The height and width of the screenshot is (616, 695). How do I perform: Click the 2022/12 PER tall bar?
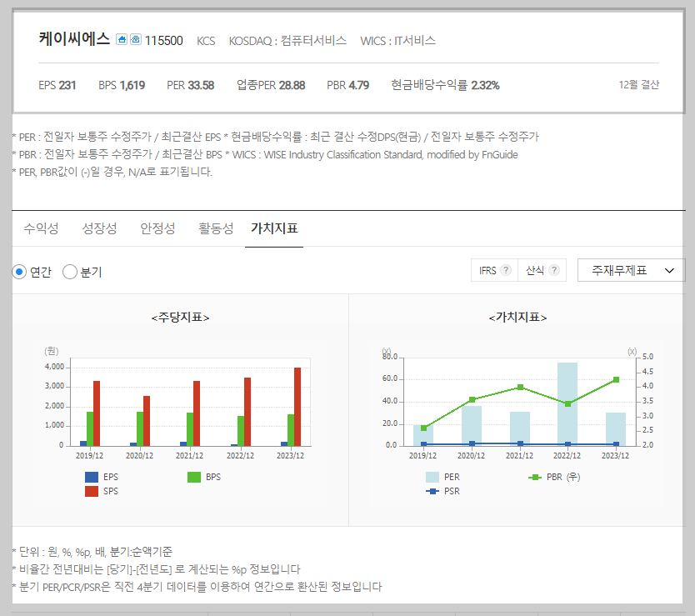click(x=567, y=404)
